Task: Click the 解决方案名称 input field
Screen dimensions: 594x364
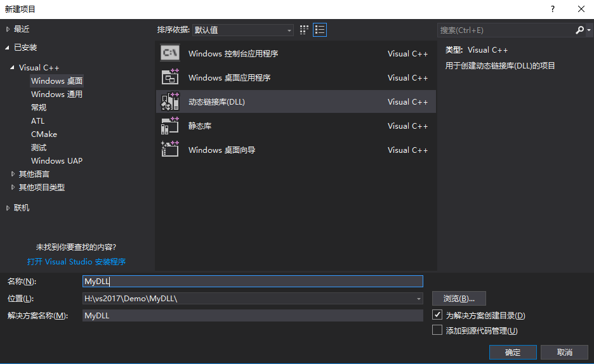Action: point(253,316)
